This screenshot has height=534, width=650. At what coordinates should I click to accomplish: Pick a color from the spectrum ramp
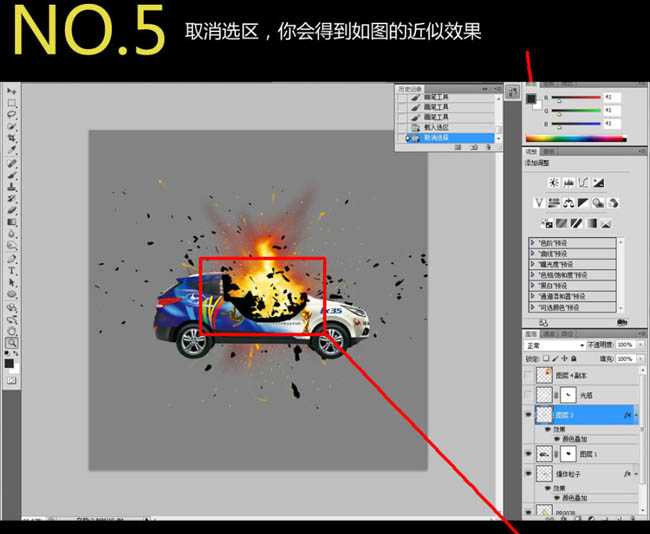click(x=576, y=139)
